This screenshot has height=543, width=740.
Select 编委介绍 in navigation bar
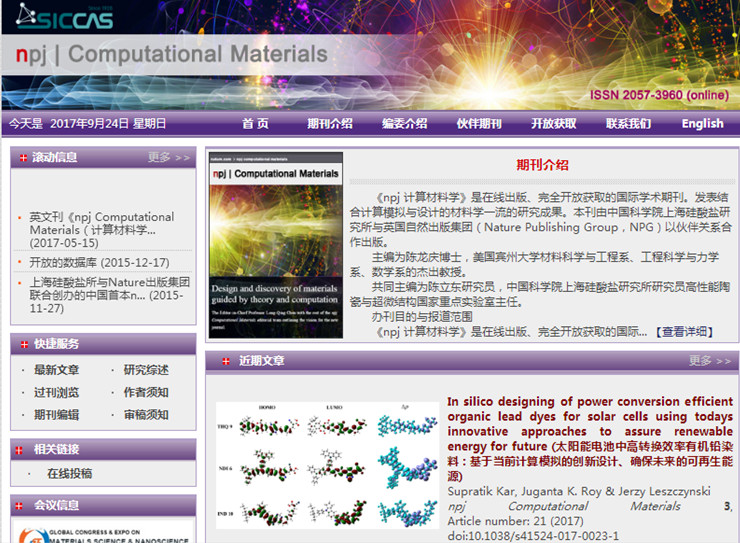404,124
